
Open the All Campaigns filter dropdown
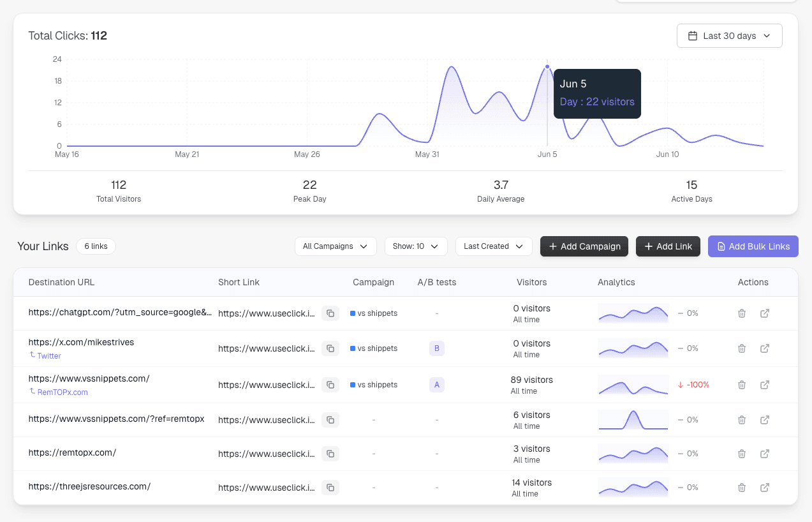coord(335,246)
